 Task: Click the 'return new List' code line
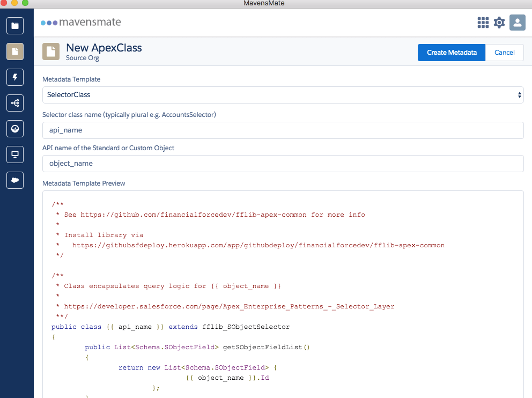coord(198,367)
